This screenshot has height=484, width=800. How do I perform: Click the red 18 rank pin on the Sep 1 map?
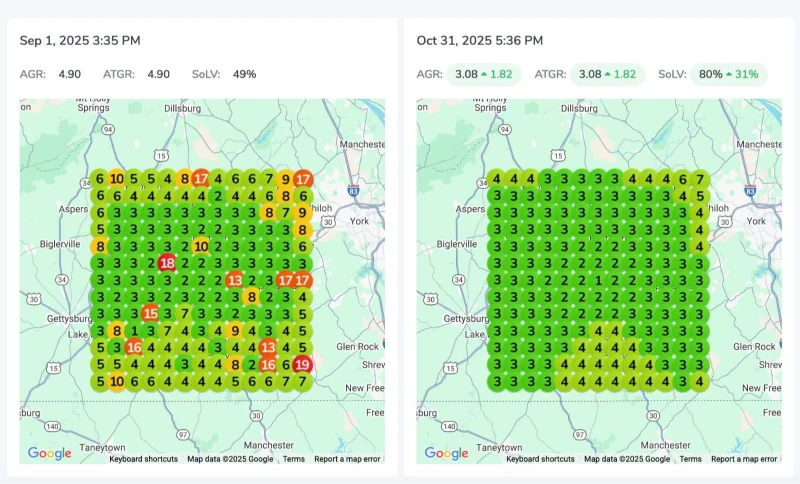click(x=167, y=263)
